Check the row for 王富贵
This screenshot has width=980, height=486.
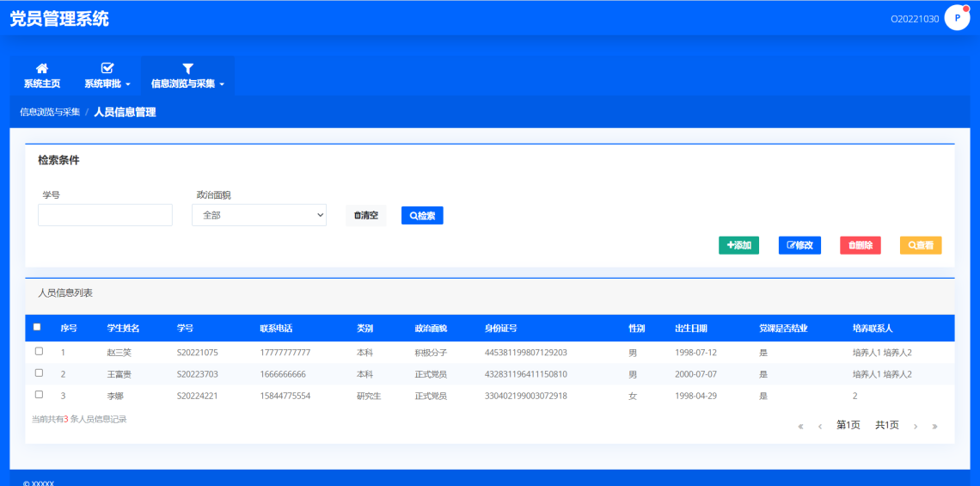pos(39,372)
